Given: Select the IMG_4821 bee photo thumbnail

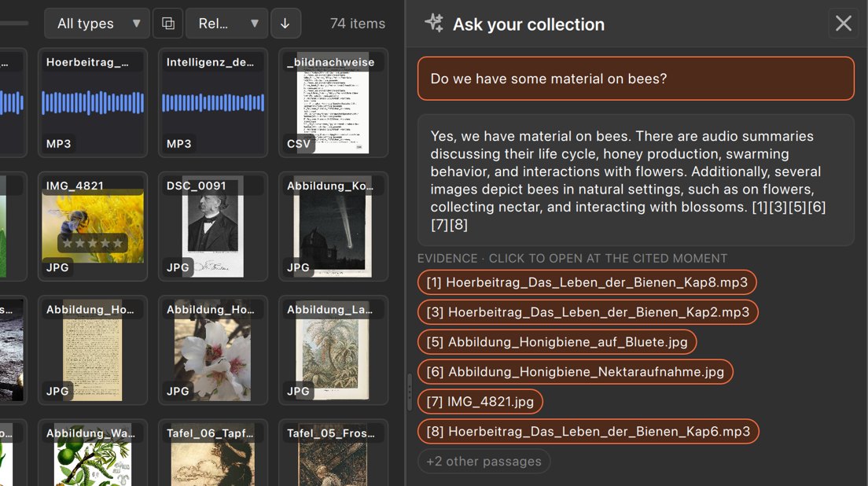Looking at the screenshot, I should pyautogui.click(x=93, y=226).
